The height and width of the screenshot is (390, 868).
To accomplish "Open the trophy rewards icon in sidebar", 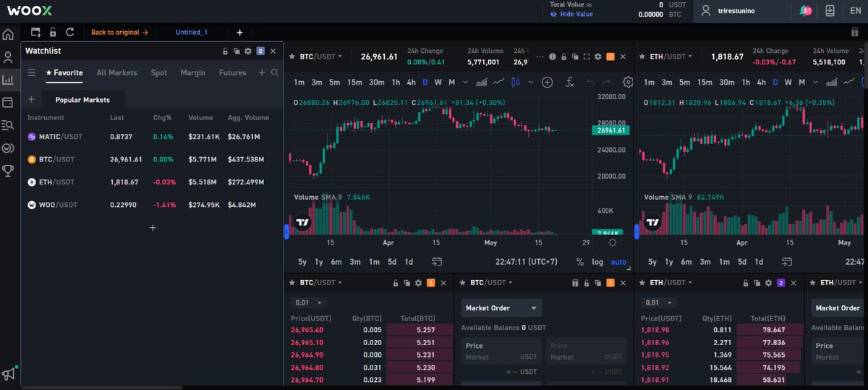I will point(8,171).
